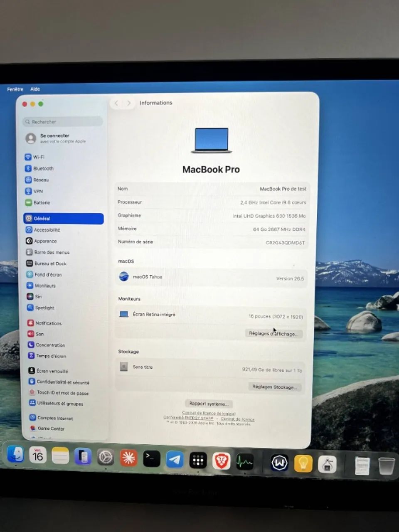Open Contrat de licence de logiciel link

point(209,413)
